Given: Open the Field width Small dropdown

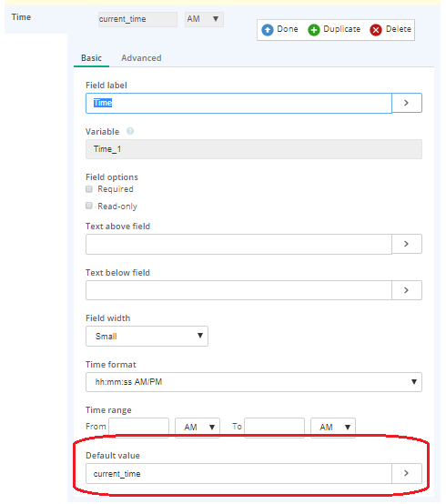Looking at the screenshot, I should [x=147, y=337].
